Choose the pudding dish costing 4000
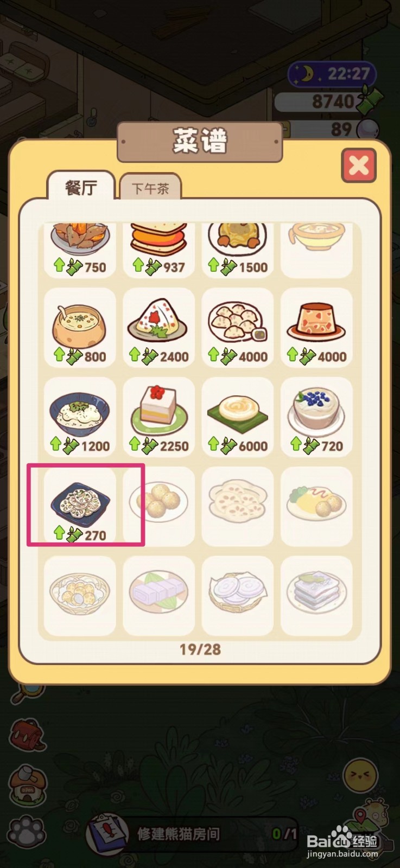 (x=316, y=327)
